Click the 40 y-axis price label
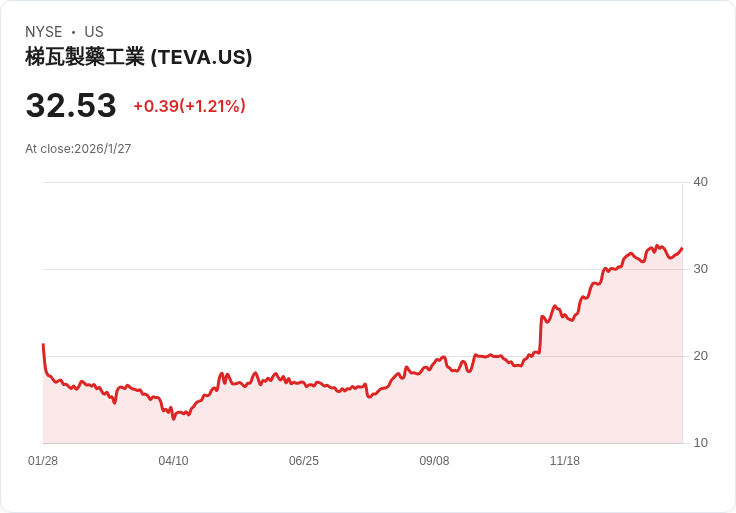The height and width of the screenshot is (513, 736). click(x=700, y=182)
